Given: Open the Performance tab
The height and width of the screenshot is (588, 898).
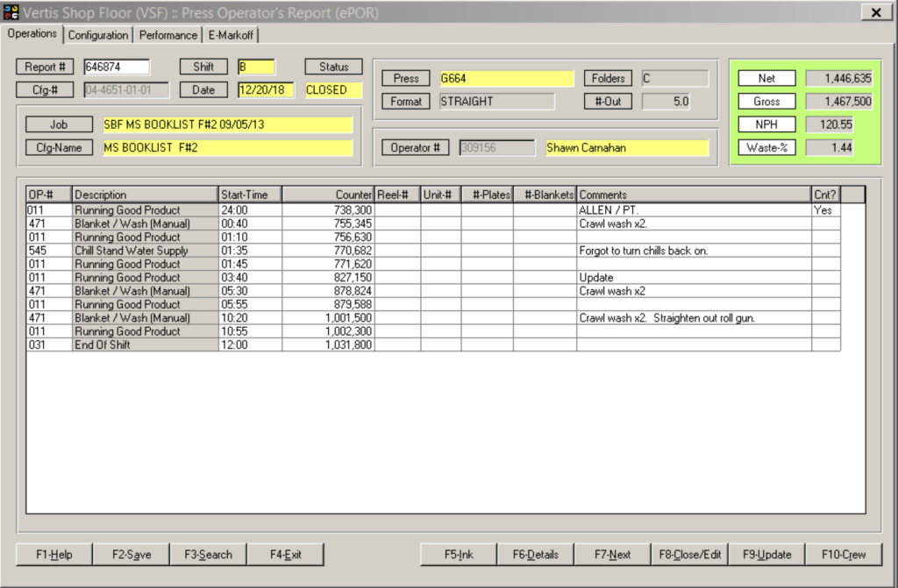Looking at the screenshot, I should (x=167, y=35).
